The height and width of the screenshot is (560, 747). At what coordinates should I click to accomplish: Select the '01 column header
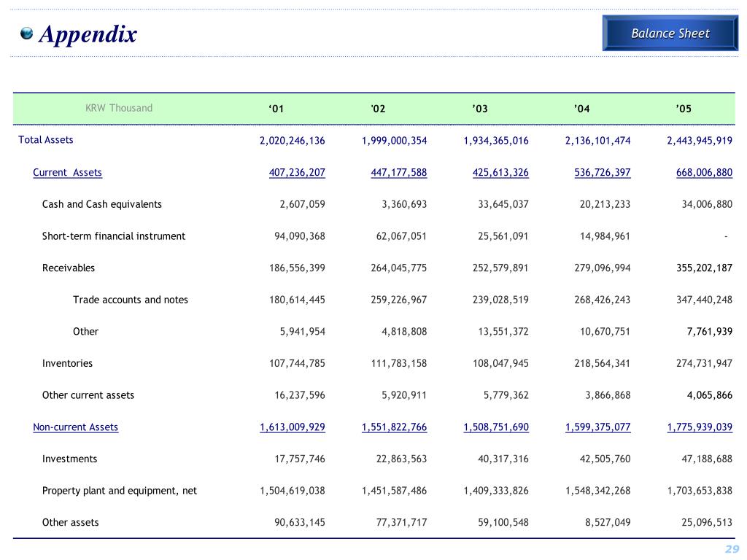pyautogui.click(x=276, y=109)
